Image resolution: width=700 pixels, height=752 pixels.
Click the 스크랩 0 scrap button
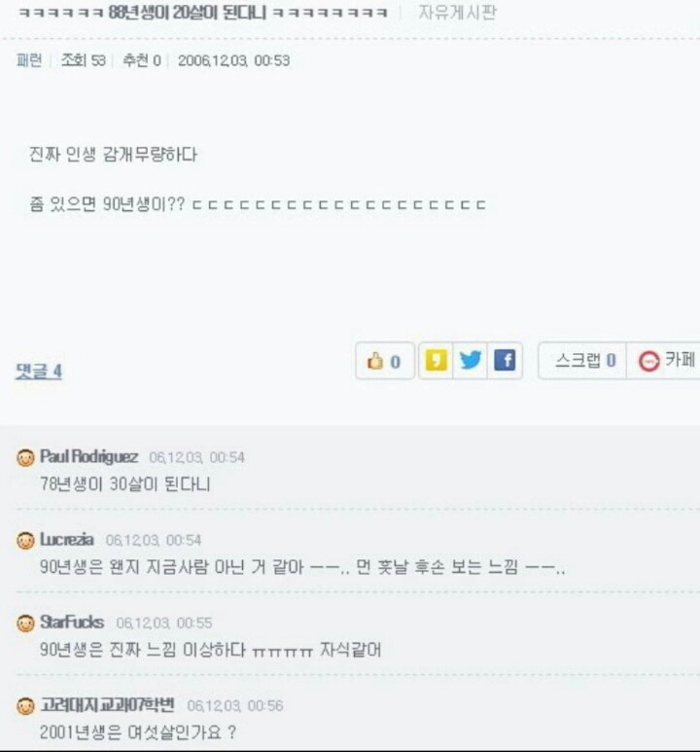coord(585,360)
